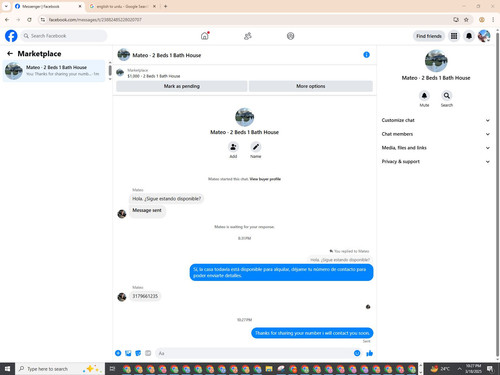Reload the browser page
This screenshot has height=375, width=500.
[x=29, y=20]
